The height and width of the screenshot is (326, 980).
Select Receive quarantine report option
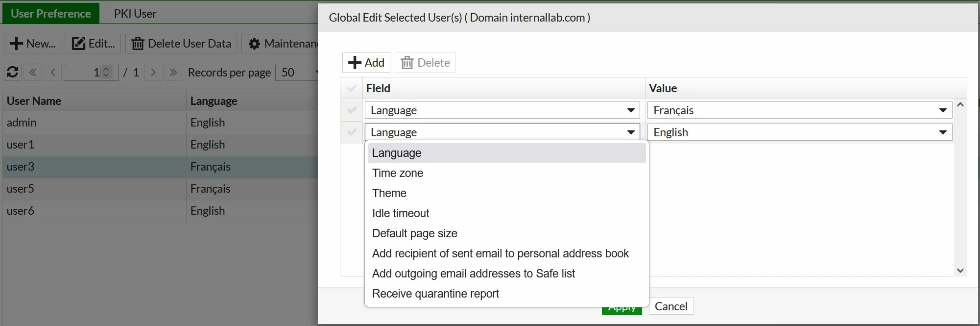(506, 294)
